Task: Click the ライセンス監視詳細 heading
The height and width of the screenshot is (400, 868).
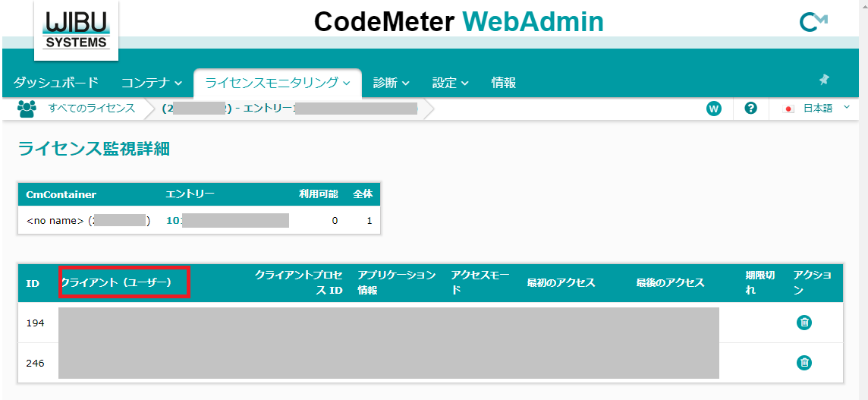Action: tap(93, 149)
